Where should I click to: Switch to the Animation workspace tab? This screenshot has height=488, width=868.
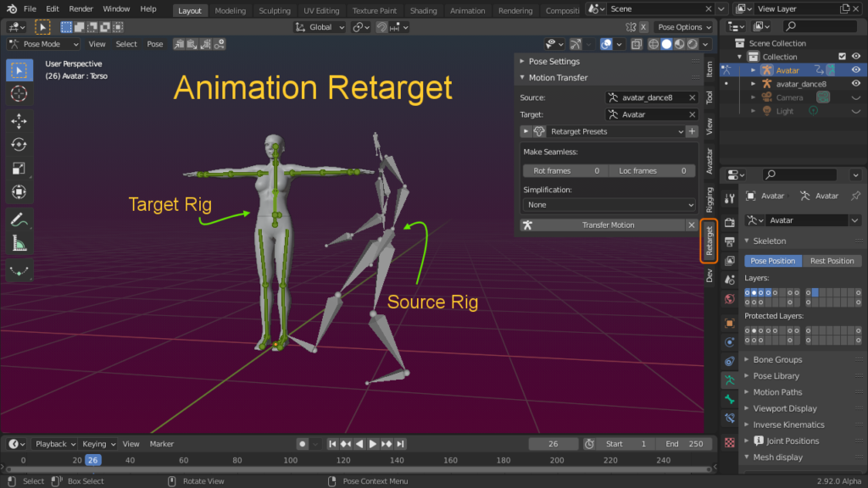[x=470, y=10]
